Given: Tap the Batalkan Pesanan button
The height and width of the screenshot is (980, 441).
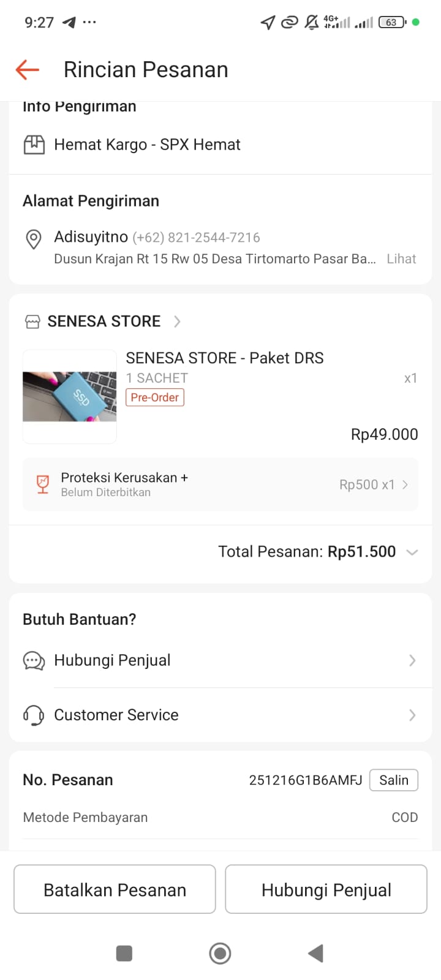Looking at the screenshot, I should point(115,889).
